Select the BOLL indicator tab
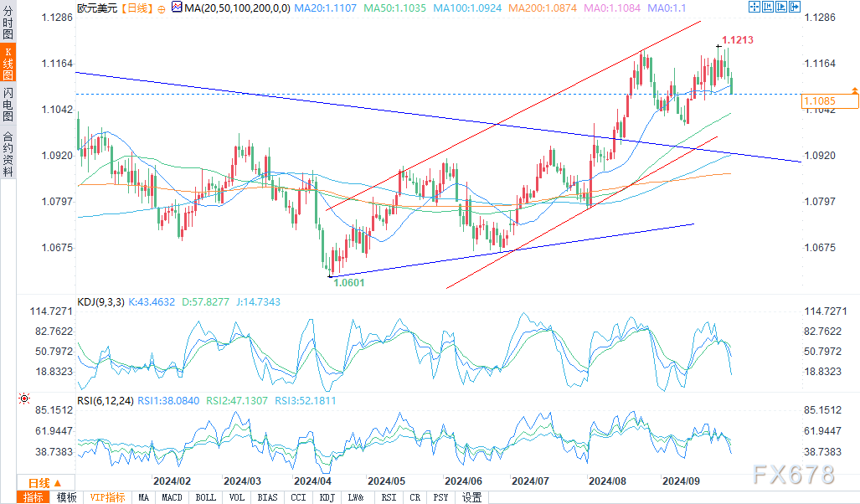This screenshot has width=860, height=504. (x=206, y=497)
